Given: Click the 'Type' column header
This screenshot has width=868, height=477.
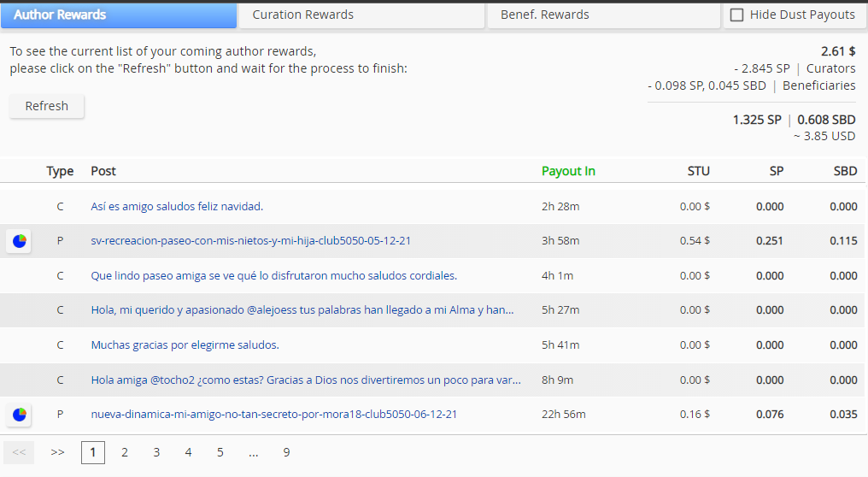Looking at the screenshot, I should point(60,171).
